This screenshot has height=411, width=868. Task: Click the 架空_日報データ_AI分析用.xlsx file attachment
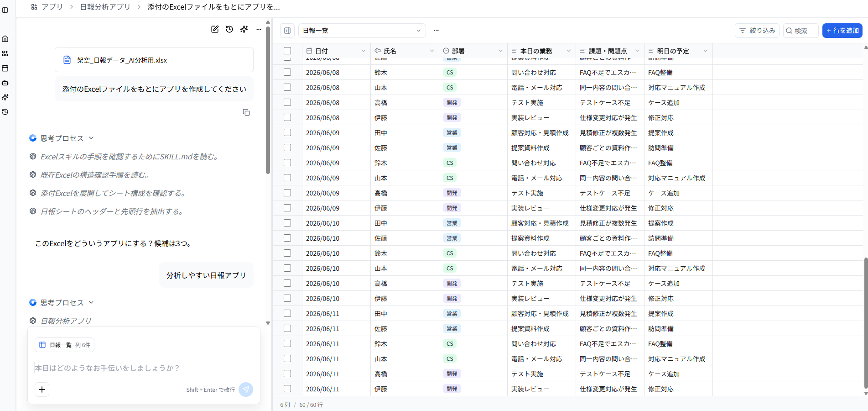[154, 60]
